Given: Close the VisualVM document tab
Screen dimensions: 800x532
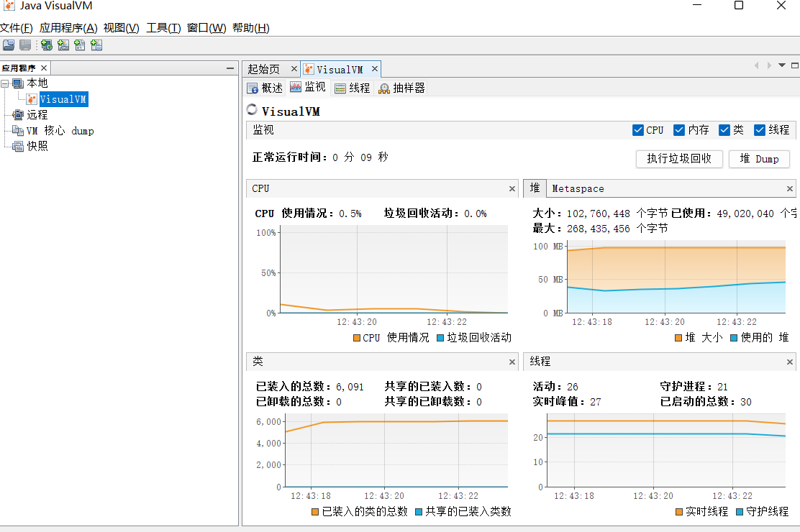Looking at the screenshot, I should [x=375, y=68].
